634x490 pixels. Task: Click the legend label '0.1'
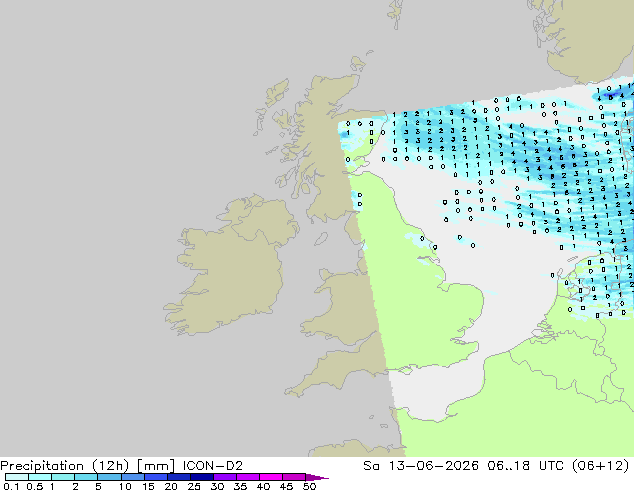point(11,486)
